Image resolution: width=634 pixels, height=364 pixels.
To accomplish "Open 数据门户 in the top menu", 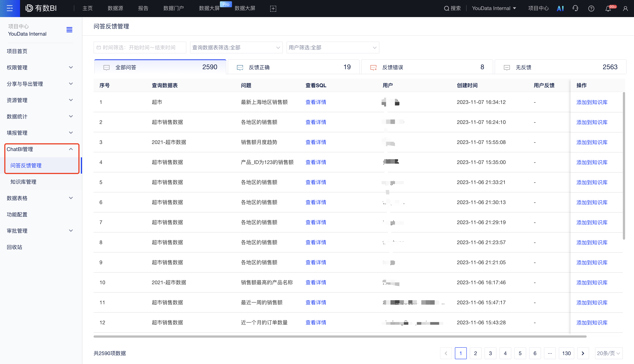I will tap(173, 8).
